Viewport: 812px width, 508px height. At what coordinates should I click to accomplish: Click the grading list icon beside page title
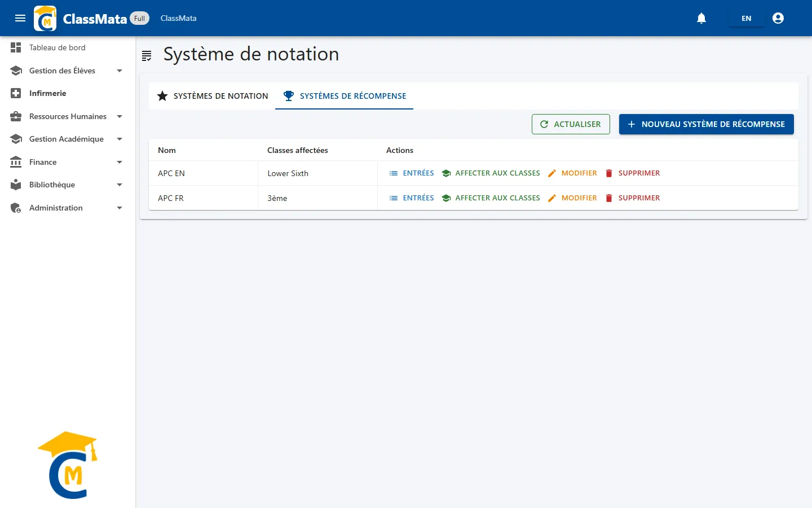pyautogui.click(x=147, y=55)
